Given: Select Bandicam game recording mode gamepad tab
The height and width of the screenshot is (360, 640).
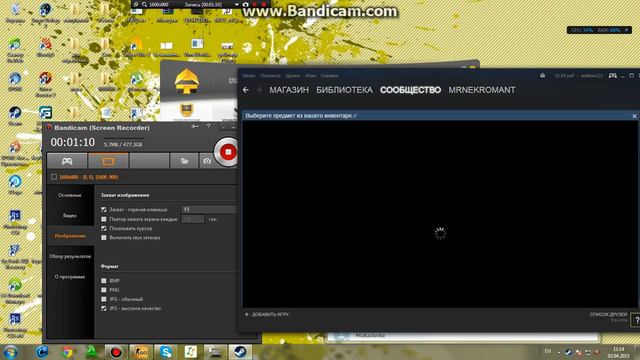Looking at the screenshot, I should click(67, 161).
